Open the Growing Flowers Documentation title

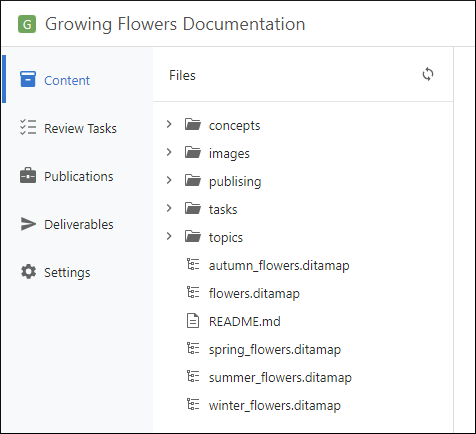click(175, 24)
